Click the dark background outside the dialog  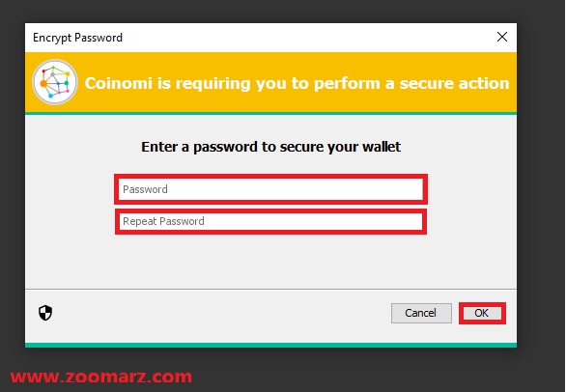pyautogui.click(x=541, y=195)
